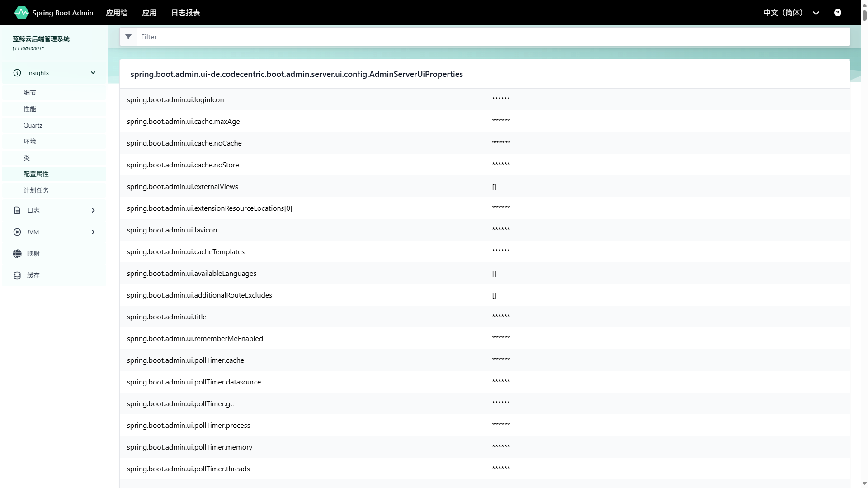The image size is (868, 488).
Task: Click the pollTimer.process property
Action: 189,425
